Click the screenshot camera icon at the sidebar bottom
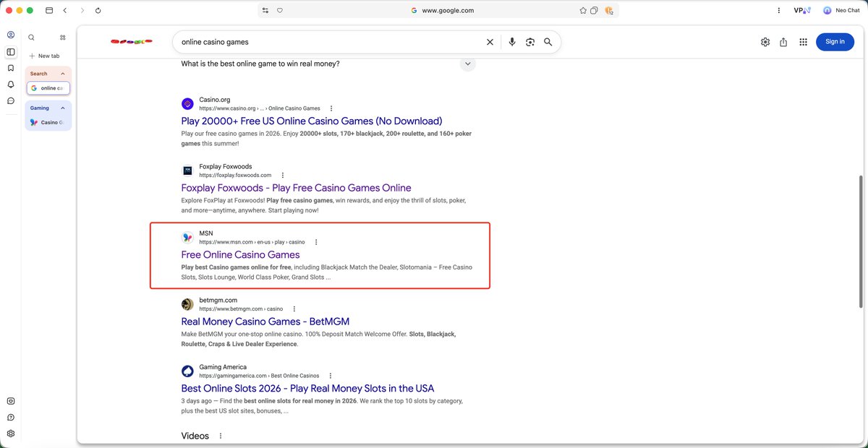Viewport: 868px width, 448px height. [x=11, y=401]
